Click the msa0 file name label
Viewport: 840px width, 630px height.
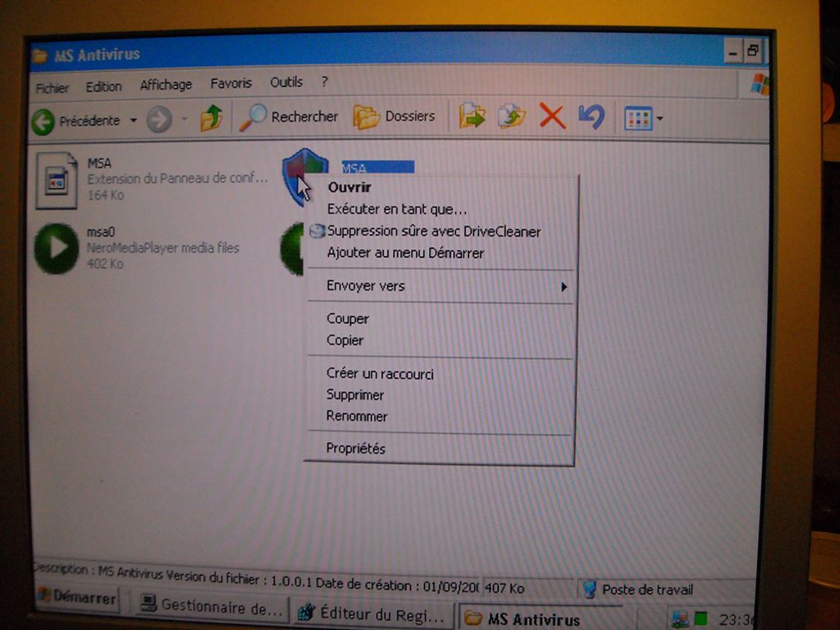[101, 232]
